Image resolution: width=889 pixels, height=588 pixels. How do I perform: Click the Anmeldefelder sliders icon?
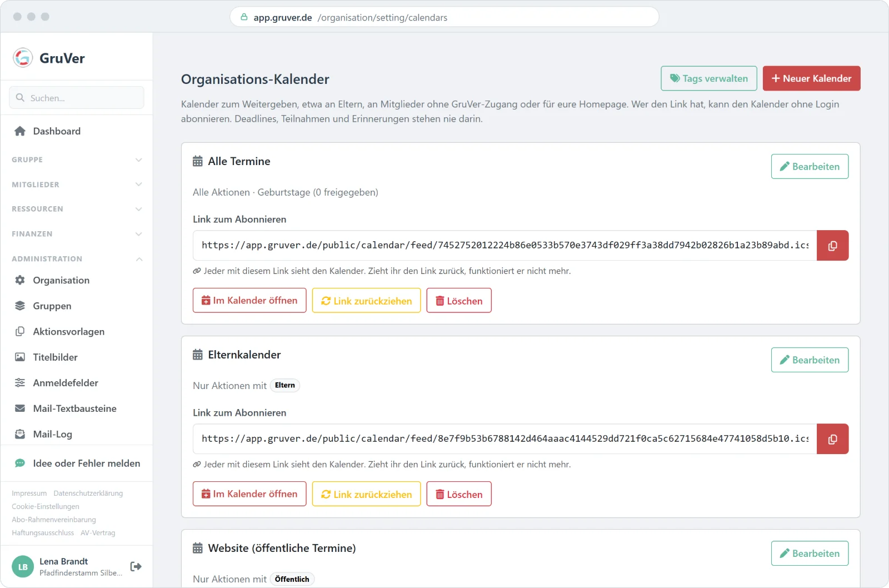click(x=20, y=382)
